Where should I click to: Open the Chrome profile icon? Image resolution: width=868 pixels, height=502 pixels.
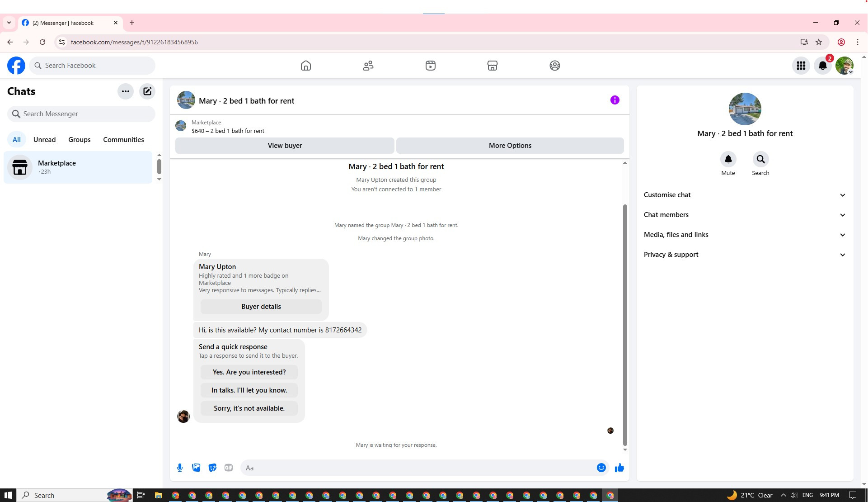[841, 42]
